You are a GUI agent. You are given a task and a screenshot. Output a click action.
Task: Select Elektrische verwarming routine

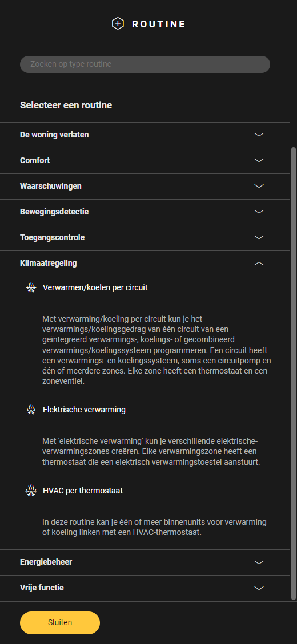click(x=84, y=410)
